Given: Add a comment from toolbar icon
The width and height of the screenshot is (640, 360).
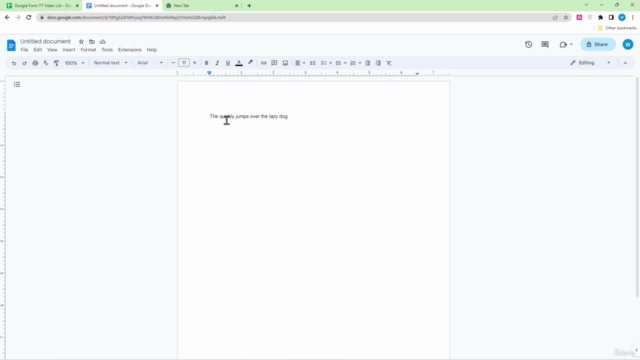Looking at the screenshot, I should (274, 63).
